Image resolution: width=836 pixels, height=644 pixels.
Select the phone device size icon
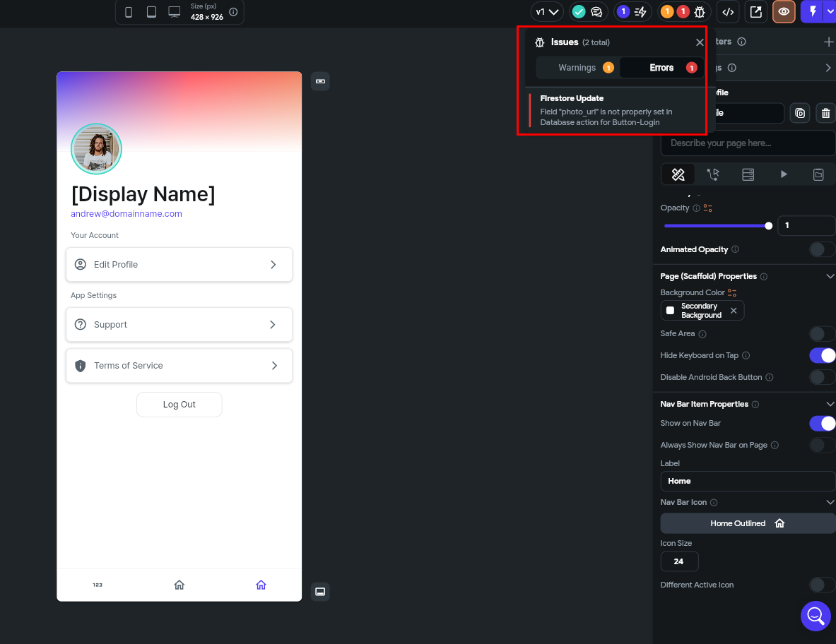point(129,12)
